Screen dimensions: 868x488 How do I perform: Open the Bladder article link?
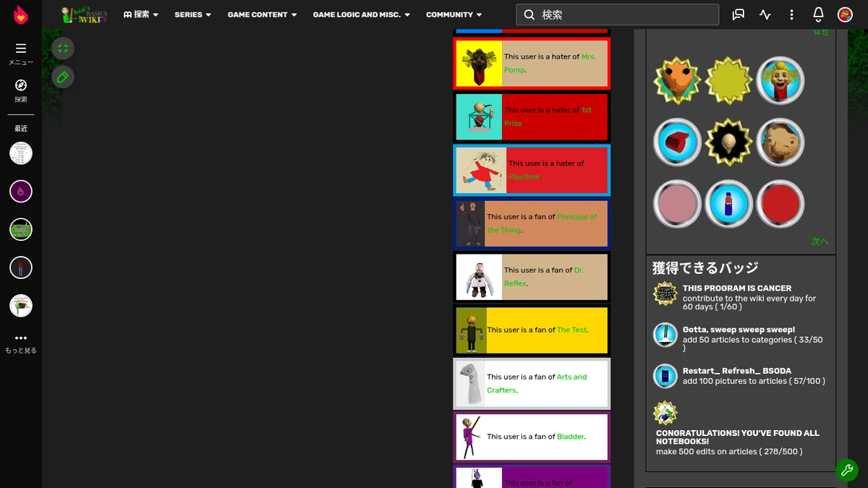(570, 436)
